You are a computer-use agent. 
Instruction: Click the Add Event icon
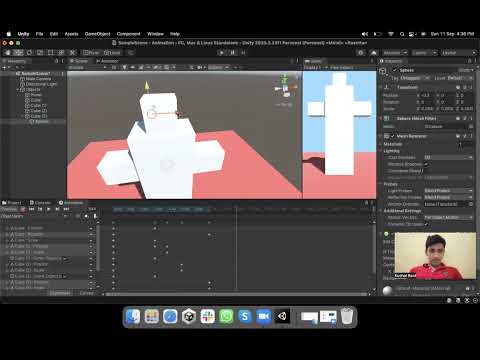tap(95, 216)
